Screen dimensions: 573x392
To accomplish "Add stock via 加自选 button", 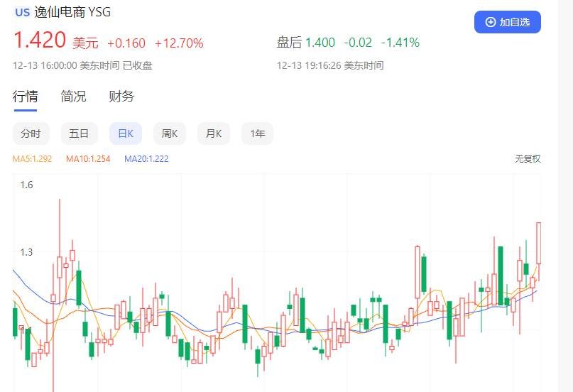I will (508, 22).
